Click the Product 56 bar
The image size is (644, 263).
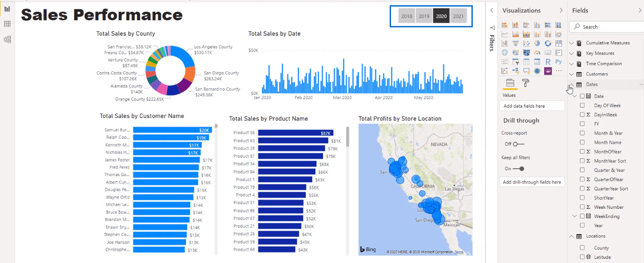click(x=296, y=133)
